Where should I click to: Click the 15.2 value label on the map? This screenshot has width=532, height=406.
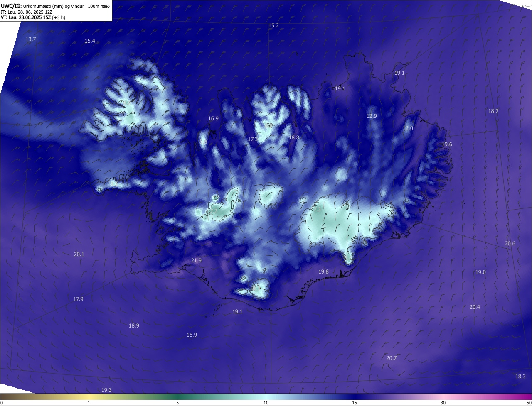[273, 26]
